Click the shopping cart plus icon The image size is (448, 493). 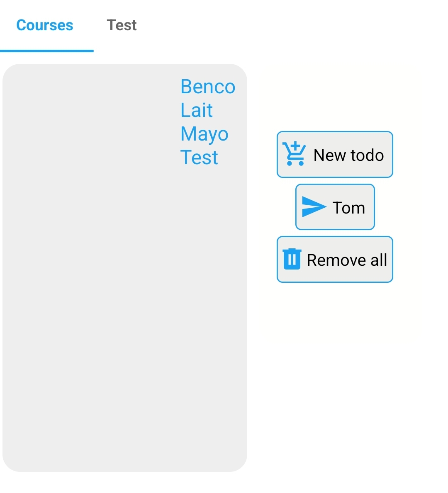click(294, 154)
